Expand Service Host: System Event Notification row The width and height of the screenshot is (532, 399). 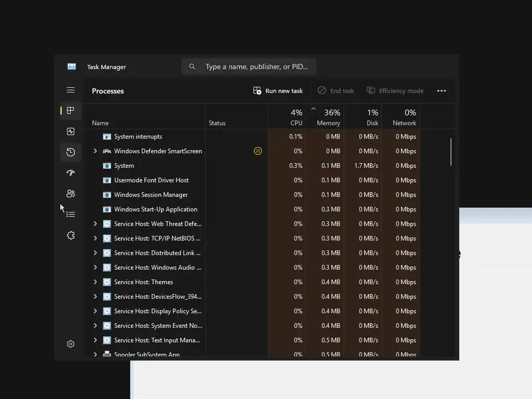[x=96, y=326]
